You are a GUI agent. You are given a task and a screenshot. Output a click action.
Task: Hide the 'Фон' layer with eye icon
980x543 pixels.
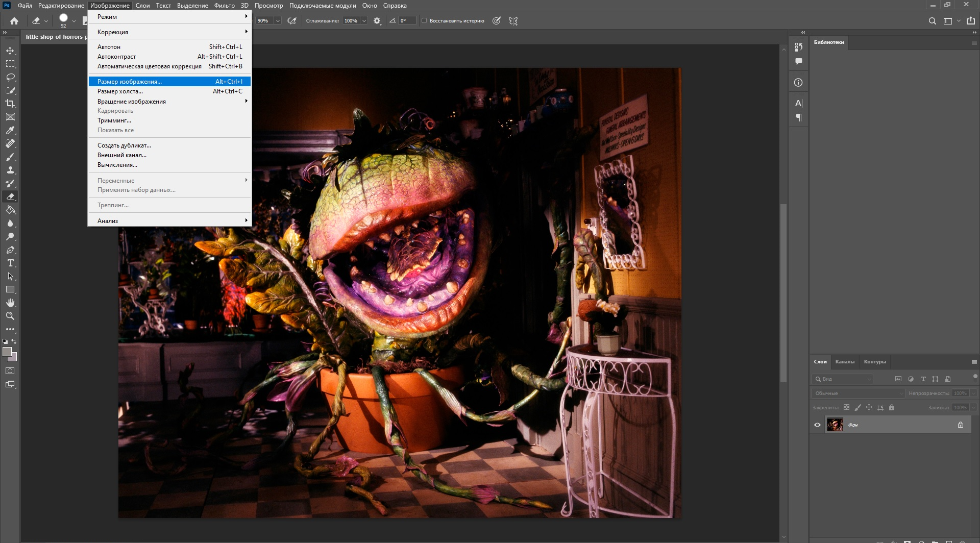(x=817, y=425)
